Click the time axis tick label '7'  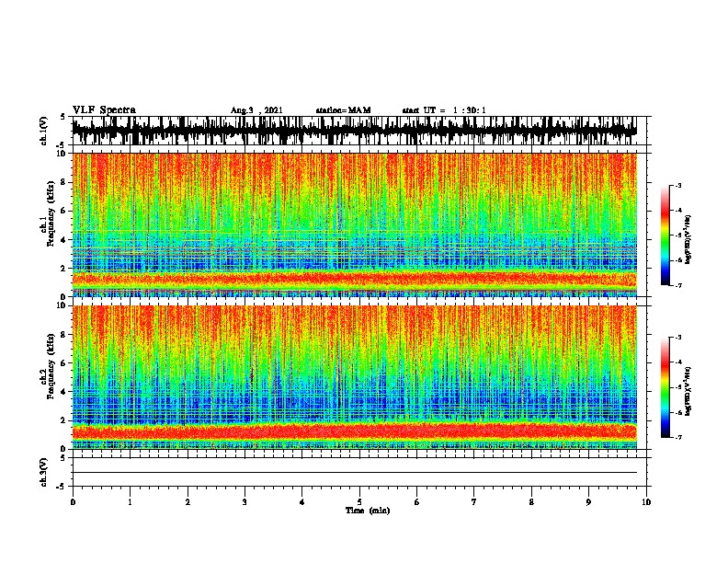coord(474,502)
